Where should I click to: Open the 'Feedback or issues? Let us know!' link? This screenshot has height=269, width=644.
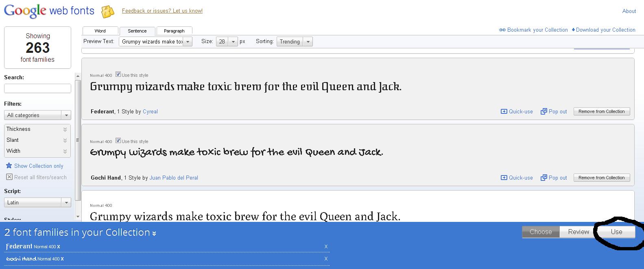tap(162, 11)
